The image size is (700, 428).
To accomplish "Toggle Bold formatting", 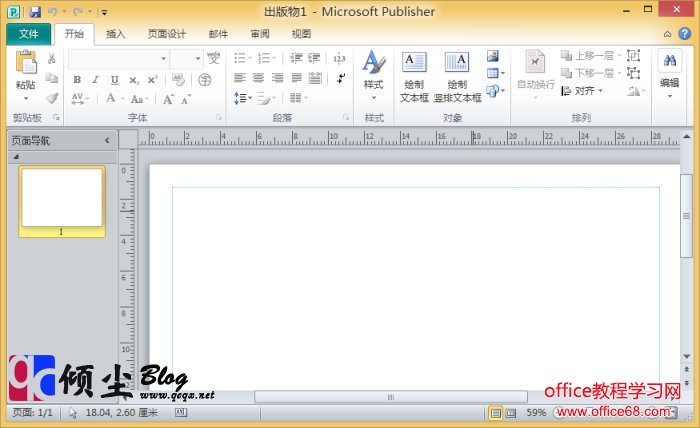I will 77,80.
